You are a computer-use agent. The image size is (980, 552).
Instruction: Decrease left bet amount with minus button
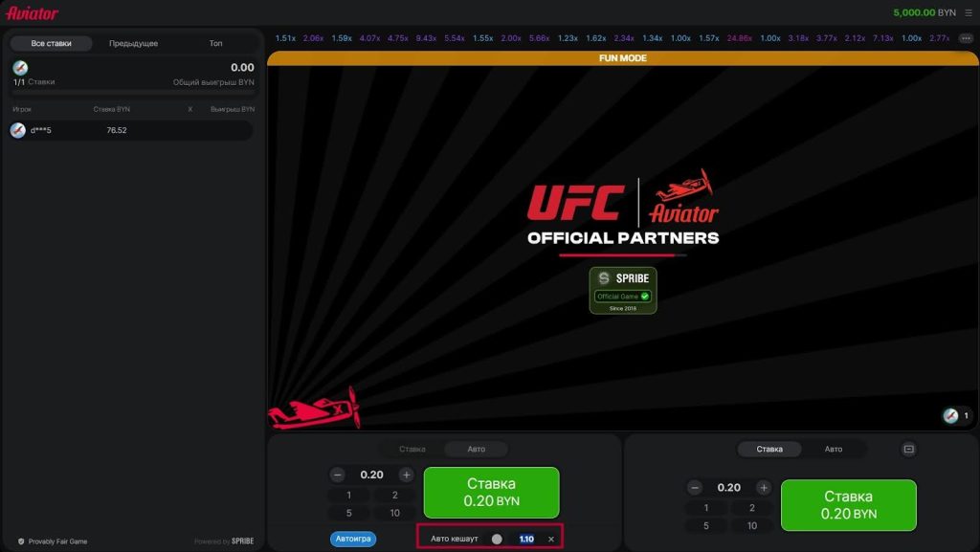(338, 475)
